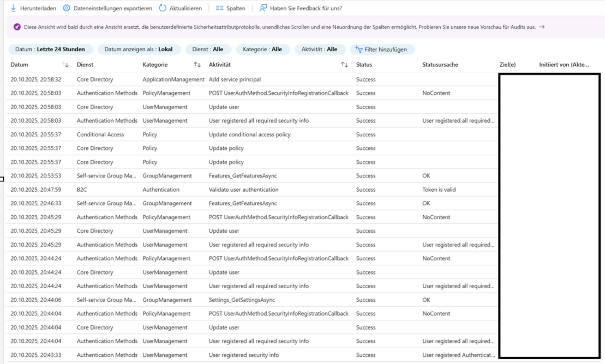Open the 'Add service principal' log entry
Screen dimensions: 605x364
pos(235,80)
